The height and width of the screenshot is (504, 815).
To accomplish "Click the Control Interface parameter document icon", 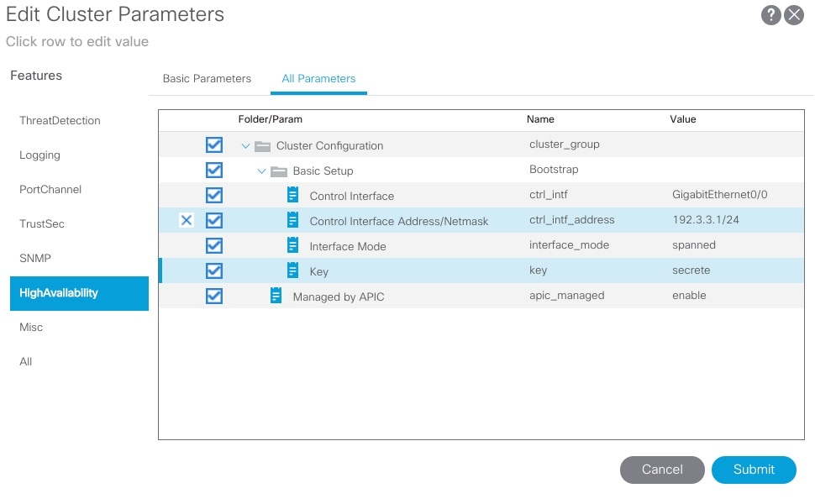I will [292, 195].
